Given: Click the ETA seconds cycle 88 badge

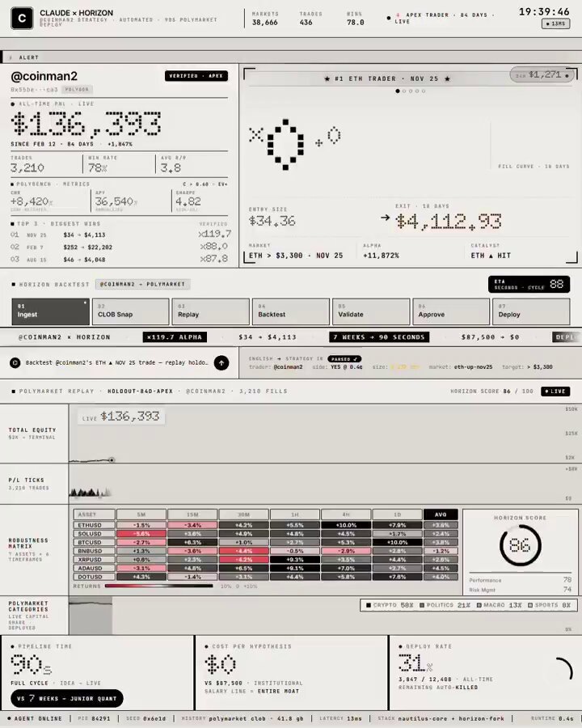Looking at the screenshot, I should 529,284.
